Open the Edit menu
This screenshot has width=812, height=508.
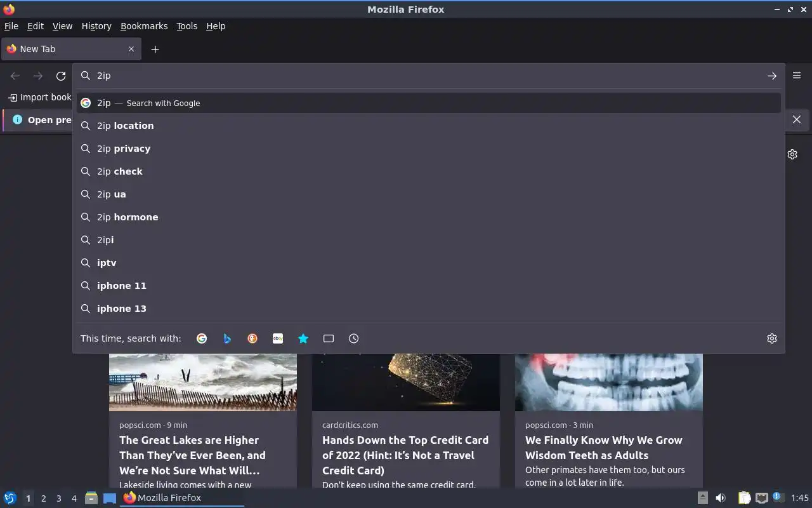(36, 26)
